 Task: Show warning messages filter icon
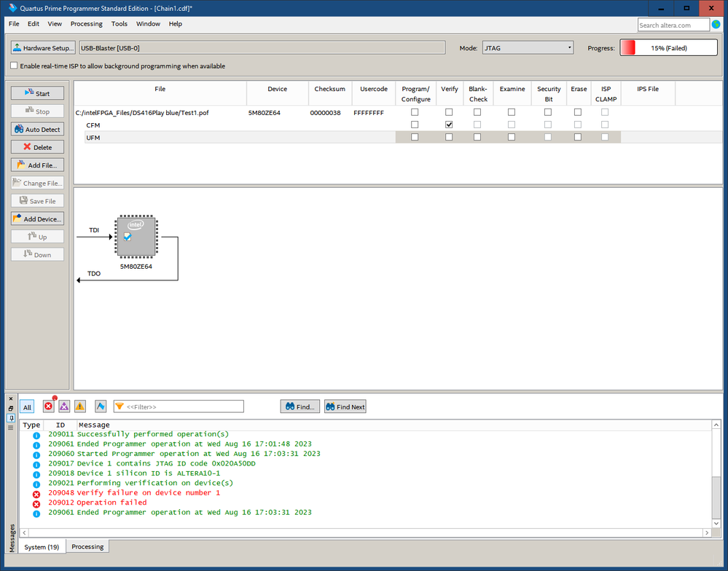(x=80, y=406)
